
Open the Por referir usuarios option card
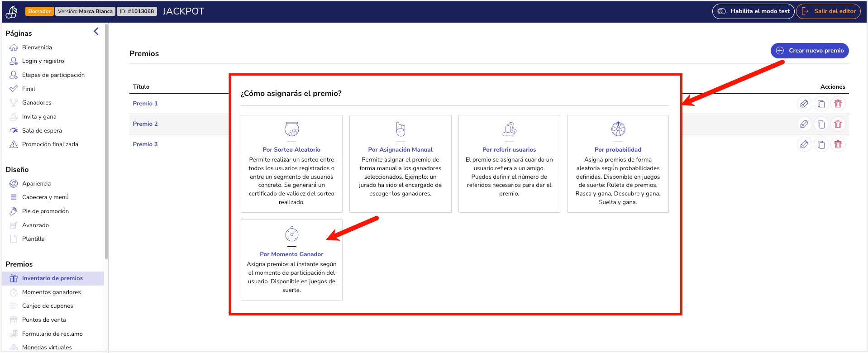pos(509,163)
